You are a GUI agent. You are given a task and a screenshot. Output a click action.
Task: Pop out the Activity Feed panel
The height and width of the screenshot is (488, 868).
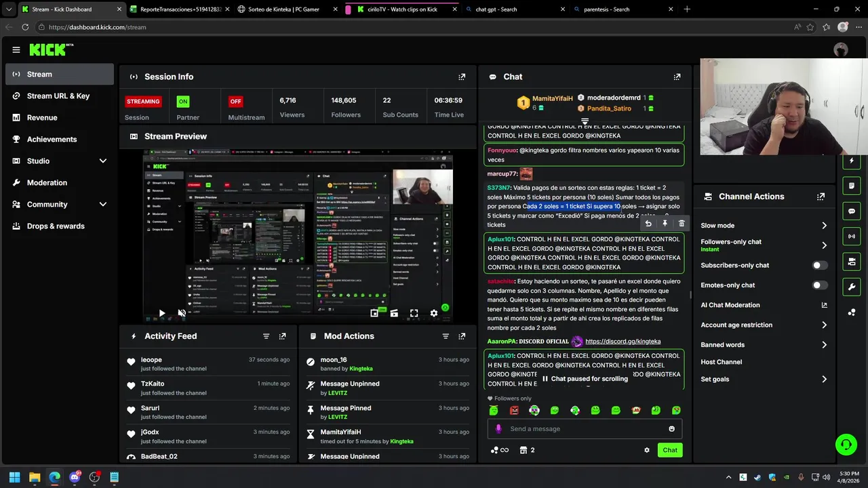click(x=283, y=336)
